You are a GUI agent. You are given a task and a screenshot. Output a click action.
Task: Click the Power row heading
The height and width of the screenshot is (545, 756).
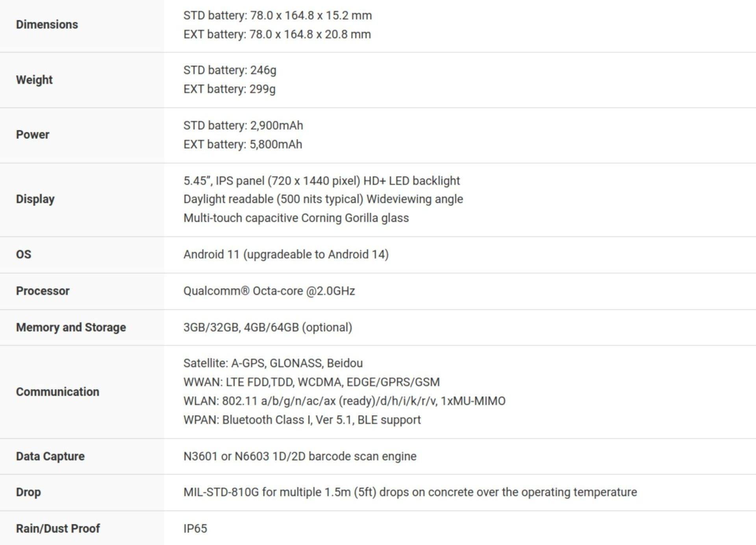coord(33,135)
